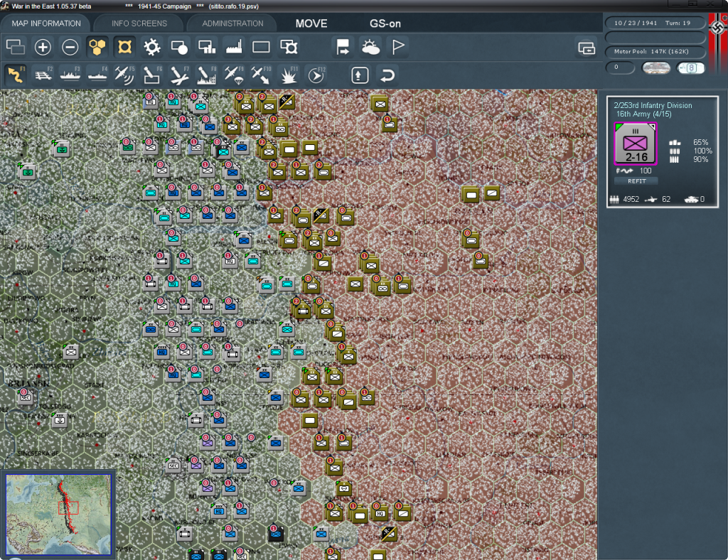Click the KIROW town label on the map
Viewport: 728px width, 560px height.
23,272
